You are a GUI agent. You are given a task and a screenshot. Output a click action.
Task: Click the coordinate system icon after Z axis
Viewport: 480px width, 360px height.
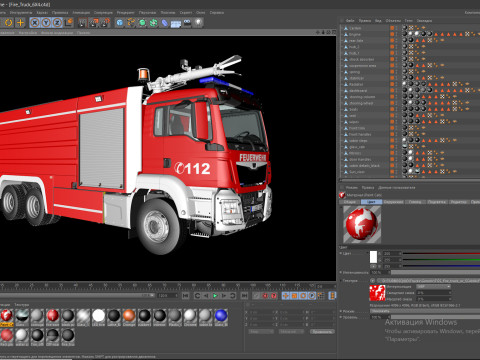coord(69,22)
